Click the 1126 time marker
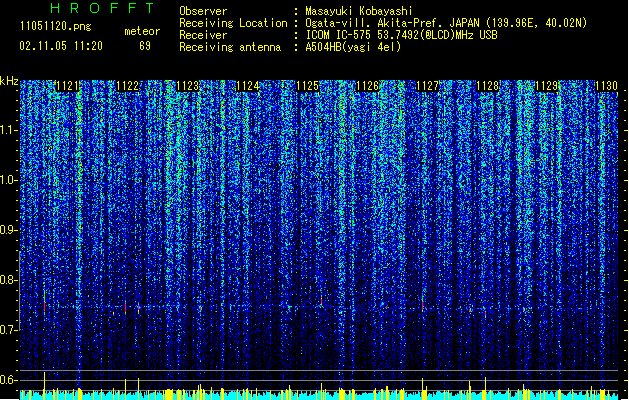The image size is (629, 400). point(367,86)
